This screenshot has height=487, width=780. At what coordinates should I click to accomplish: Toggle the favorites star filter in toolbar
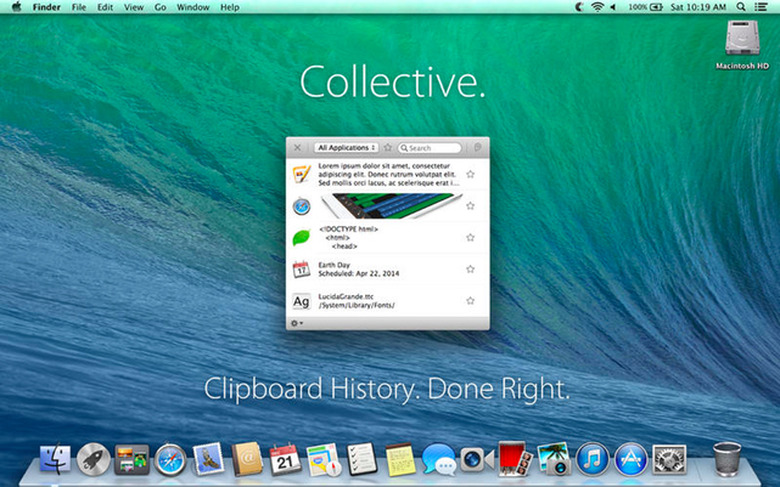(388, 148)
